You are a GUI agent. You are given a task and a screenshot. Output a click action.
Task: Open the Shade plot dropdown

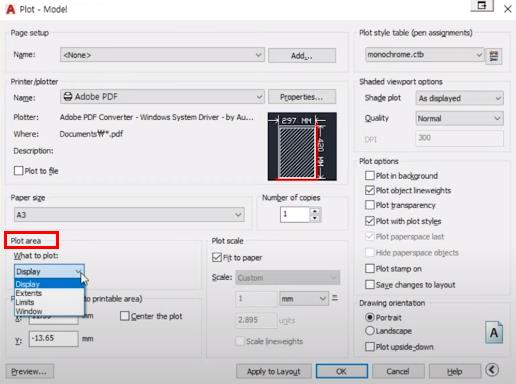[460, 98]
